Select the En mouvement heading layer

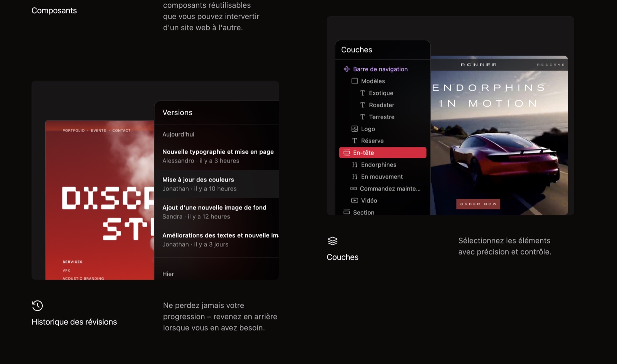(383, 176)
